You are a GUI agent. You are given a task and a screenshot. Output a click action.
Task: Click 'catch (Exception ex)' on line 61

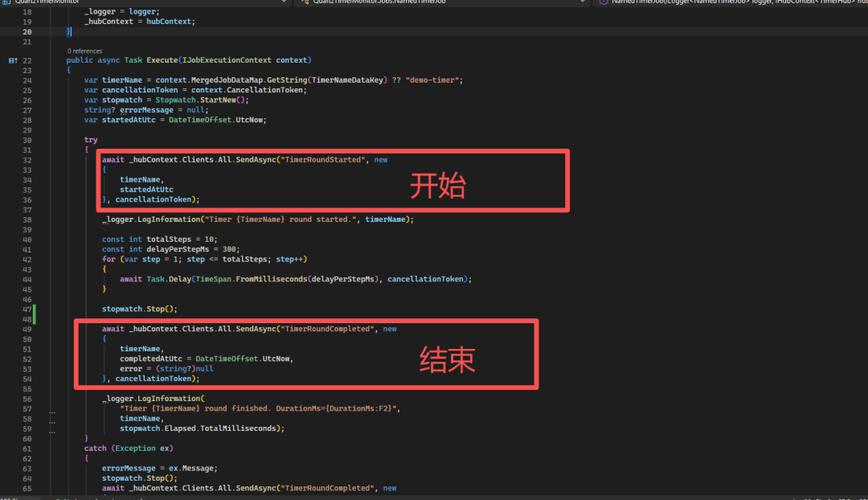(x=128, y=449)
